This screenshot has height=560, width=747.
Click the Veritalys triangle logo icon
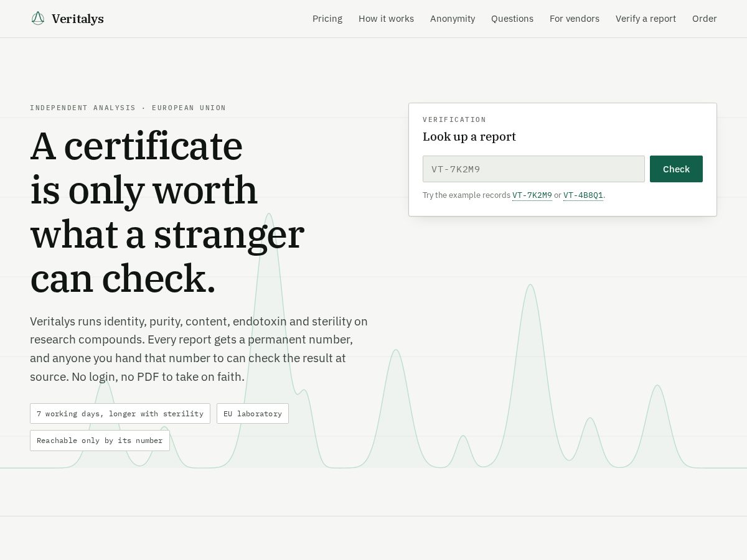click(x=38, y=19)
